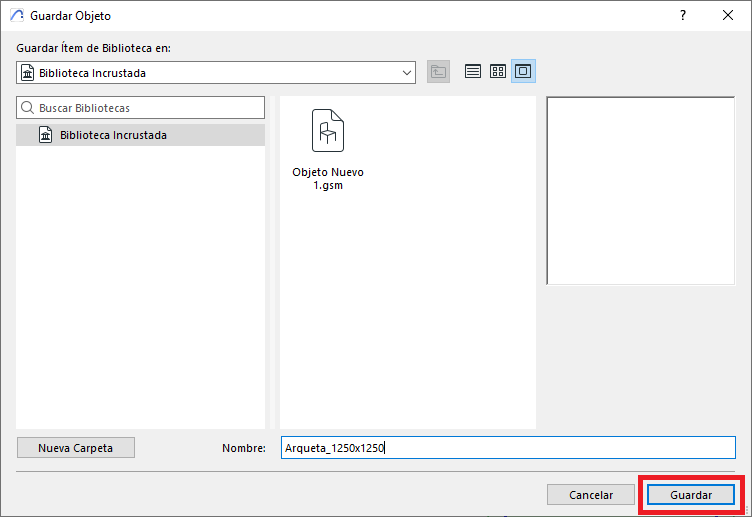Select Biblioteca Incrustada in the left tree
The image size is (752, 517).
coord(113,135)
